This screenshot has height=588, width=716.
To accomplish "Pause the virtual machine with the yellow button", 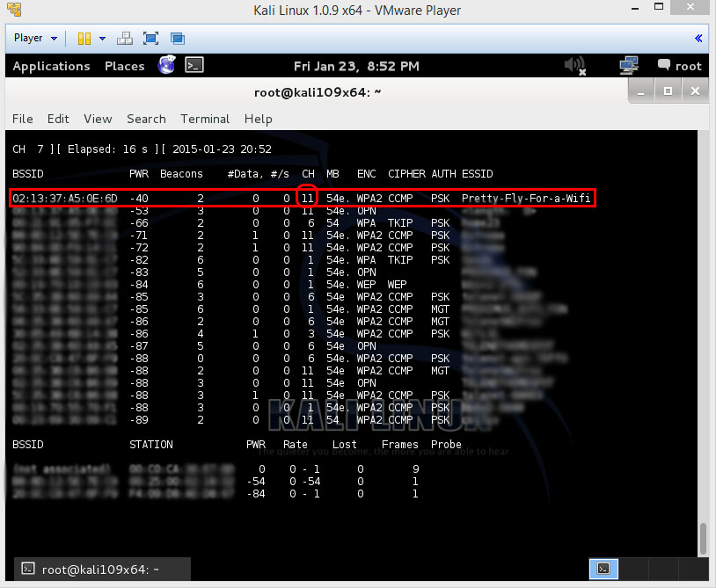I will (84, 39).
